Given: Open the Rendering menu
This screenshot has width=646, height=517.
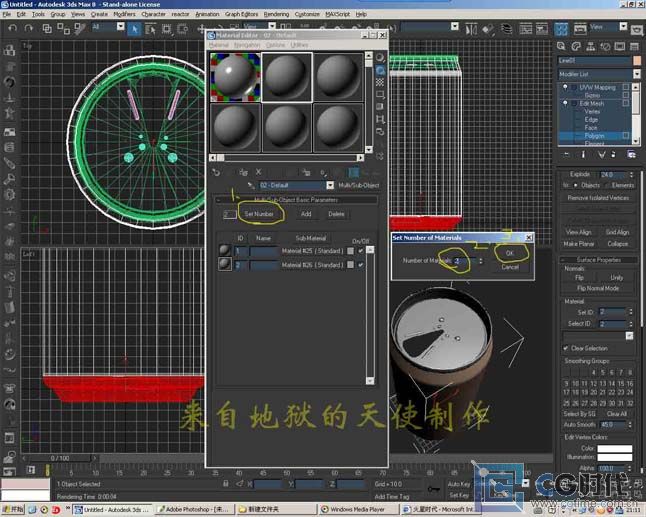Looking at the screenshot, I should pos(276,14).
